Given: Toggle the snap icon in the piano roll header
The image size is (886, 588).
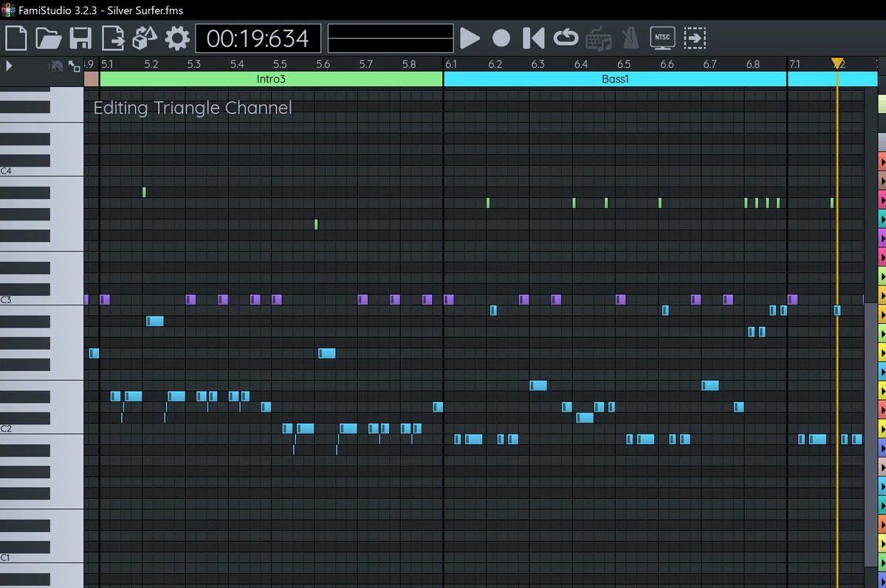Looking at the screenshot, I should pyautogui.click(x=57, y=66).
